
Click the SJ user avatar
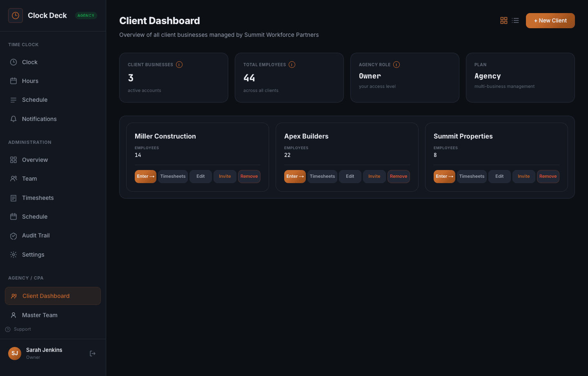pos(15,354)
